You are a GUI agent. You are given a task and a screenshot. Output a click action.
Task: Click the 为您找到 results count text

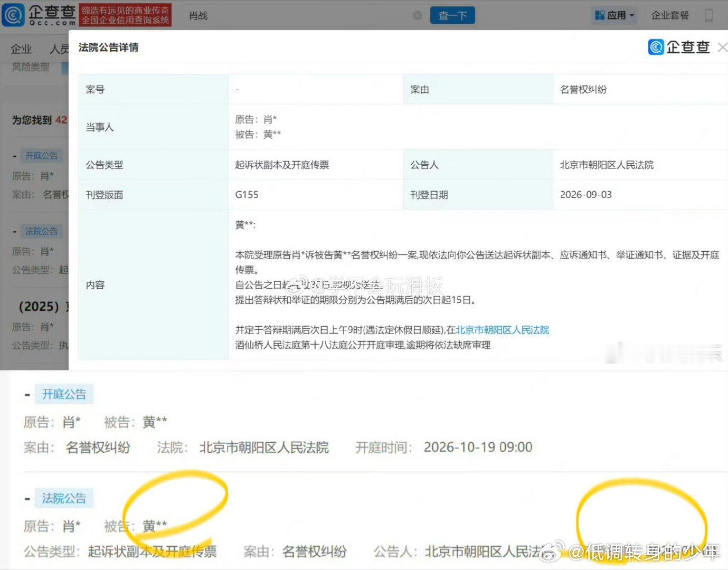40,120
